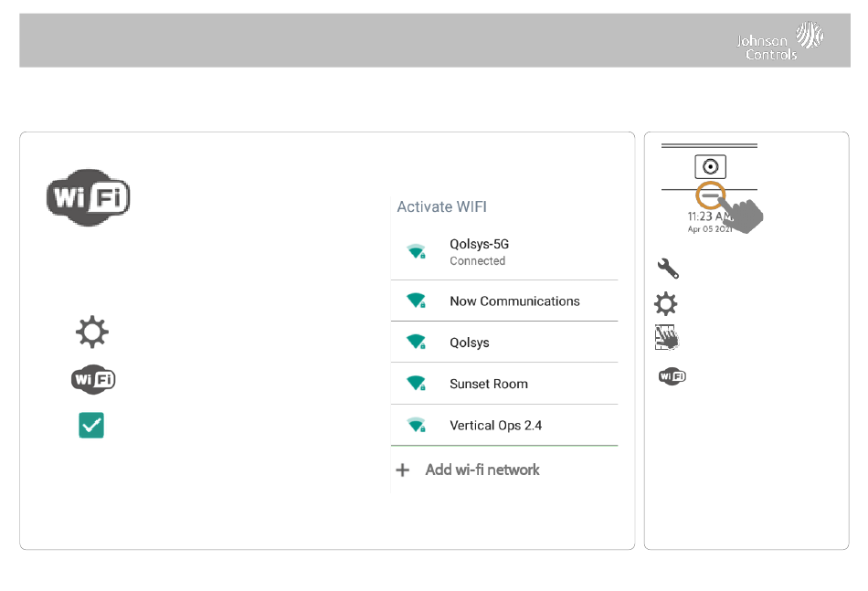Pick the Sunset Room network name
The image size is (868, 591).
(x=489, y=384)
